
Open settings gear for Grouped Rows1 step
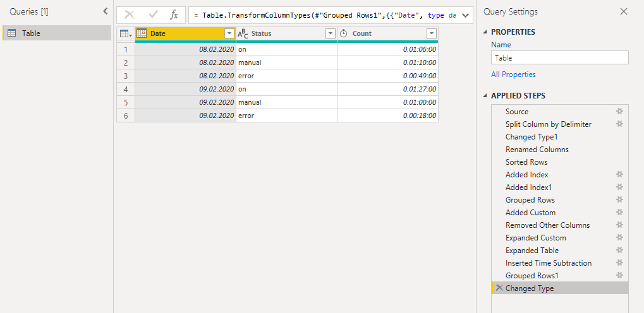pos(620,275)
